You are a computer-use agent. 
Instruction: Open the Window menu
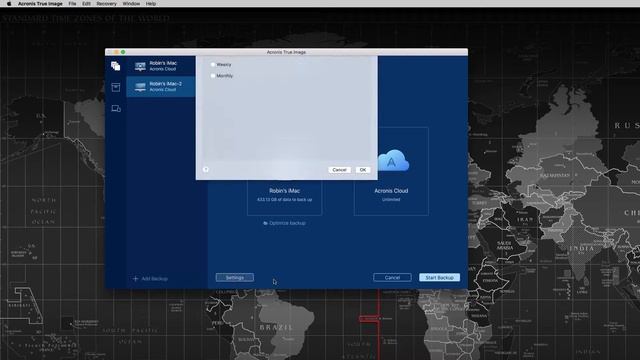point(131,3)
